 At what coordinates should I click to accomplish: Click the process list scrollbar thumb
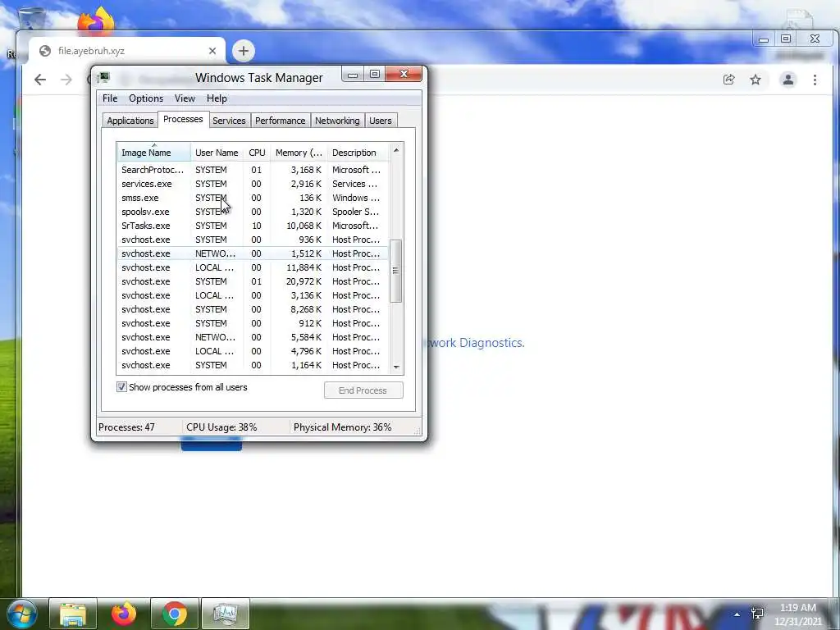coord(396,271)
